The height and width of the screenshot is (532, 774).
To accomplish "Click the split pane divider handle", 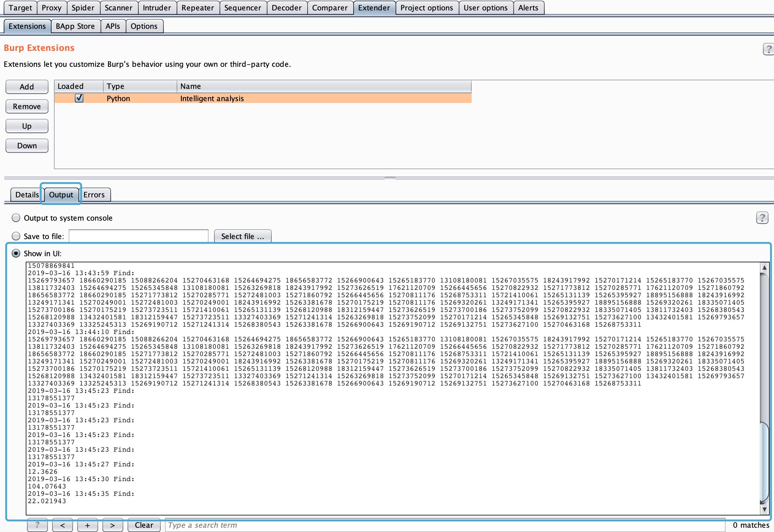I will [390, 178].
